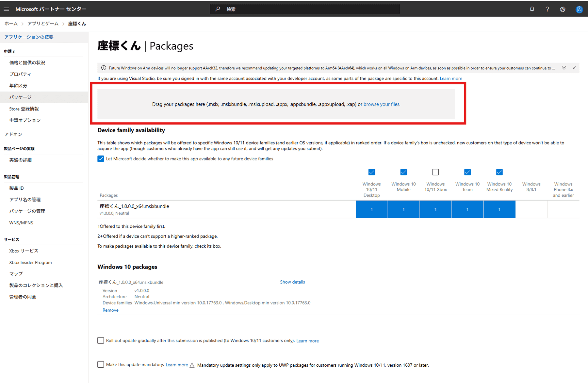The image size is (588, 383).
Task: Click the search magnifier icon
Action: coord(218,9)
